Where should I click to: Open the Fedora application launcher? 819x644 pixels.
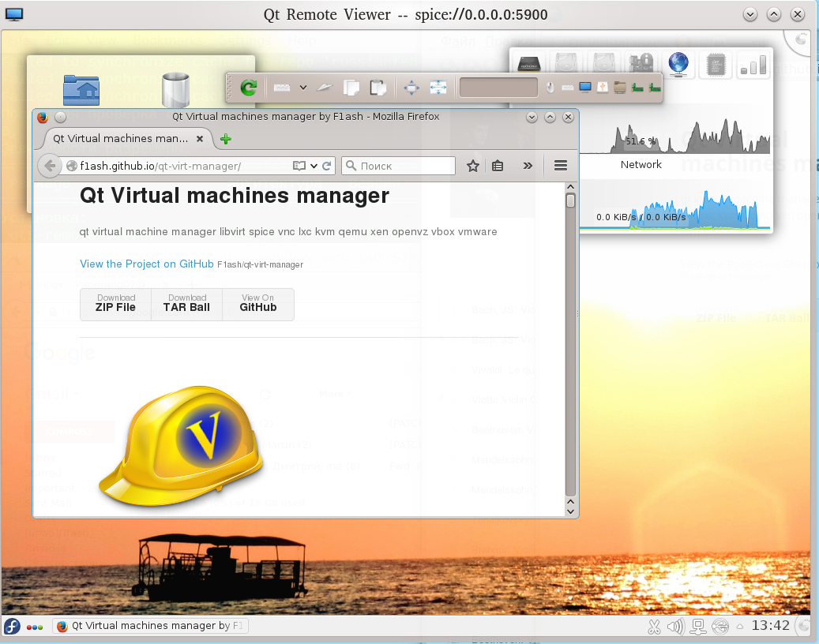[12, 627]
